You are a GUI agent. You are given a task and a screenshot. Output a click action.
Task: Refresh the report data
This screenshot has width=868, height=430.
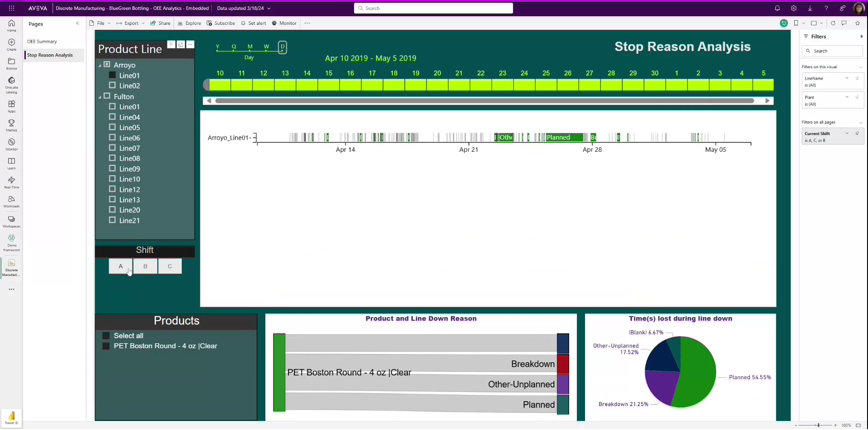tap(833, 23)
